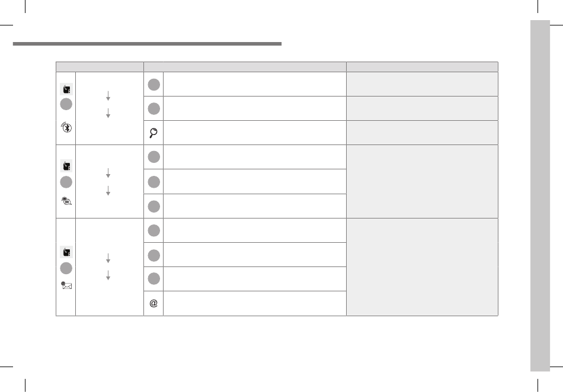
Task: Click the empty cell right of the magnifier
Action: [255, 133]
